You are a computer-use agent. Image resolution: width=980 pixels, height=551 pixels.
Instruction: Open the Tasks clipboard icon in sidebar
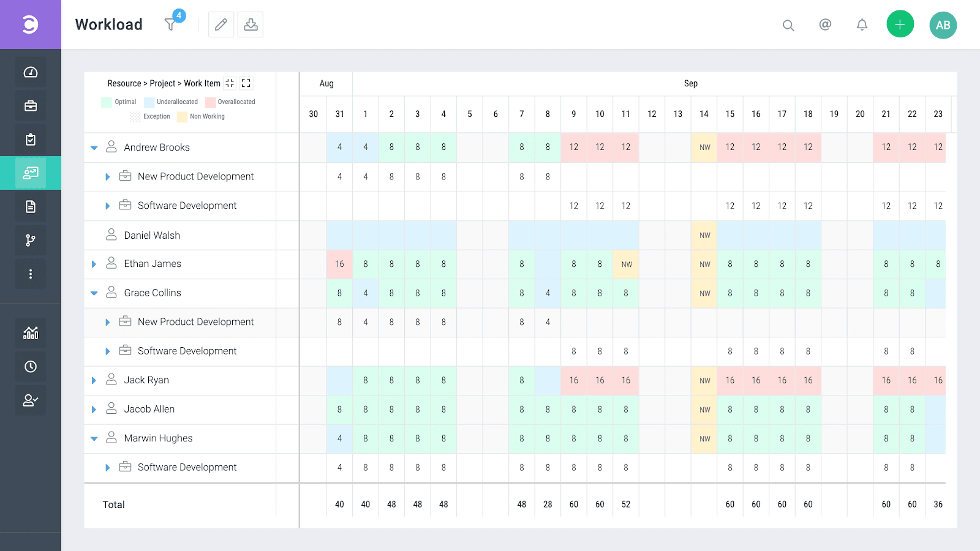coord(31,139)
